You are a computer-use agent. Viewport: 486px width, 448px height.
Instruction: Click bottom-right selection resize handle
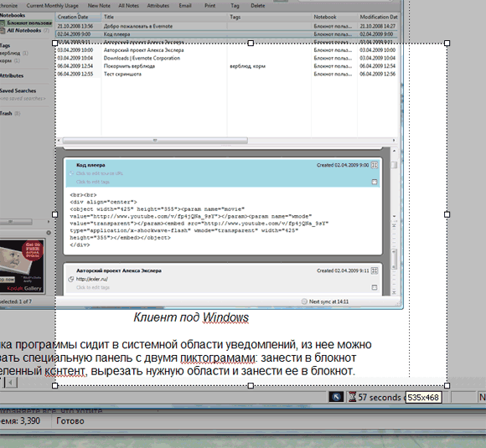pos(447,385)
